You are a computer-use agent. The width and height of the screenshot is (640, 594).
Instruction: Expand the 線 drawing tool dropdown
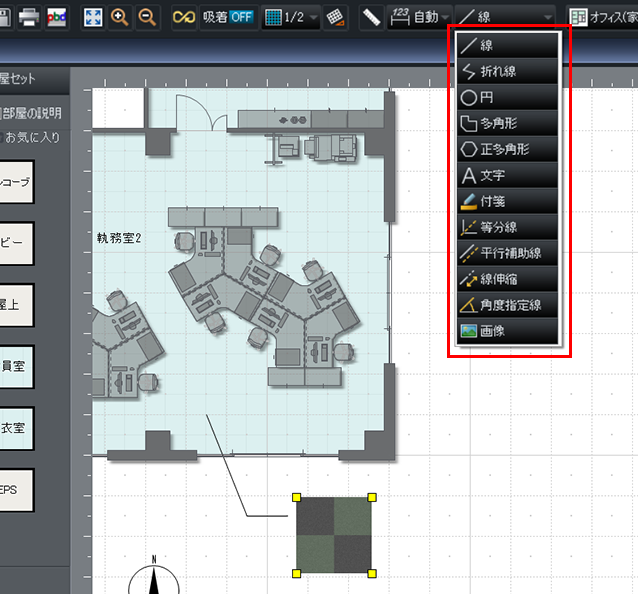pyautogui.click(x=505, y=17)
